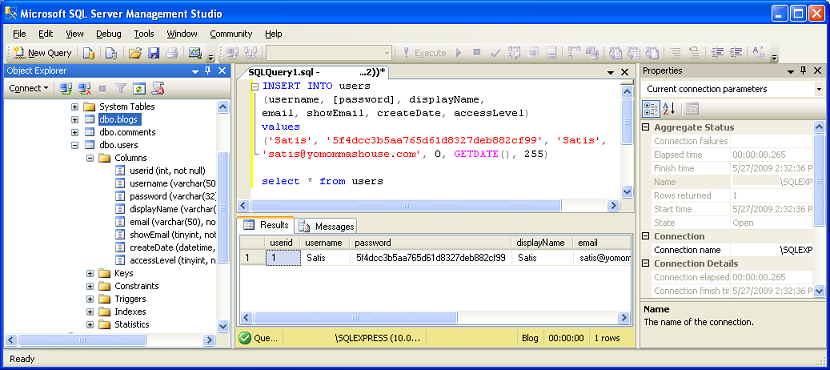
Task: Click the Parse checkmark icon
Action: (496, 53)
